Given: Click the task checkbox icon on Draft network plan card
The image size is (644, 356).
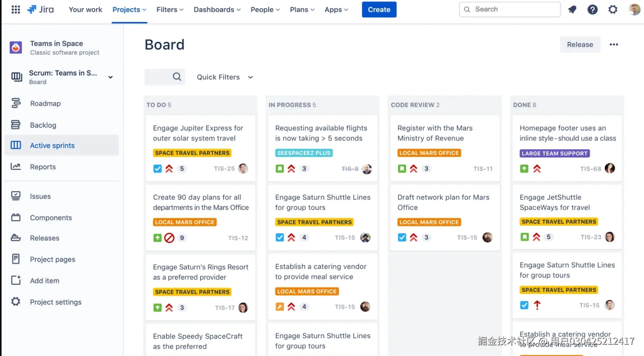Looking at the screenshot, I should [402, 237].
